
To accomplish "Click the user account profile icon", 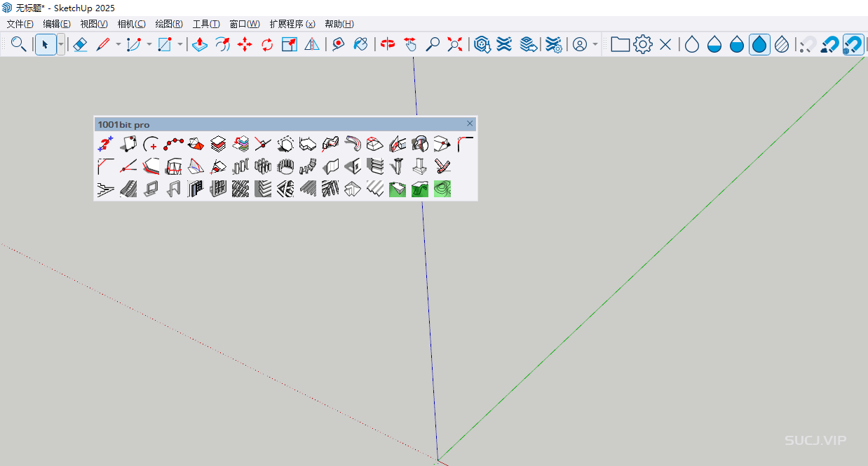I will point(580,44).
